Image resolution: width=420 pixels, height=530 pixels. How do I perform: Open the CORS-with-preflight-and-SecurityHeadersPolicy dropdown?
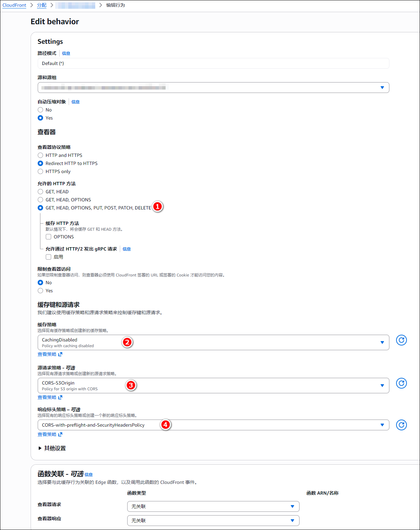click(x=213, y=425)
